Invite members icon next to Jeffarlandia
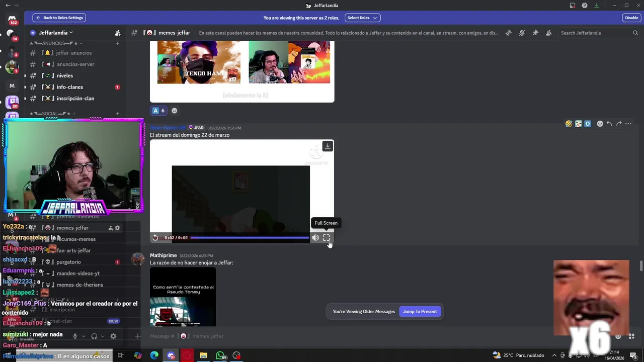Screen dimensions: 644x362 [x=118, y=33]
